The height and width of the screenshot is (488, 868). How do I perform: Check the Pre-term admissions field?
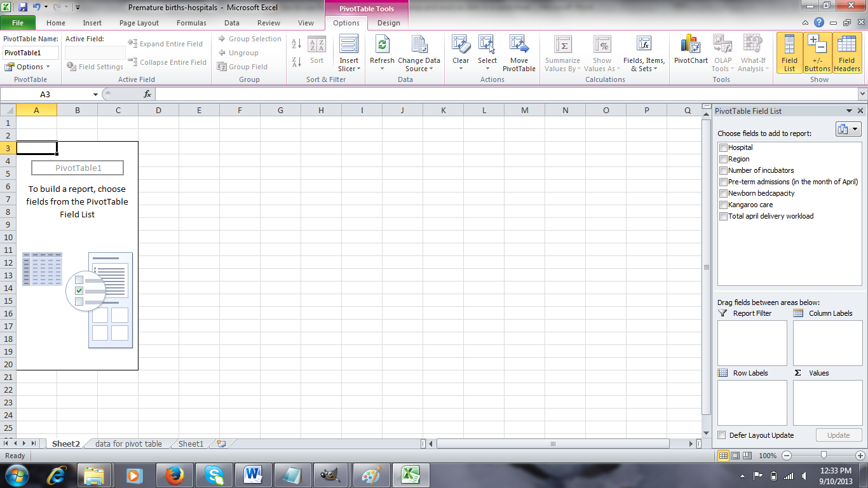(x=723, y=182)
